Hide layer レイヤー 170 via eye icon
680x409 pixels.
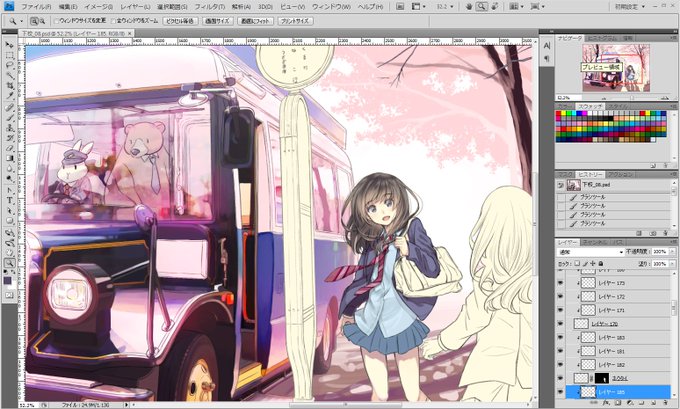point(560,324)
